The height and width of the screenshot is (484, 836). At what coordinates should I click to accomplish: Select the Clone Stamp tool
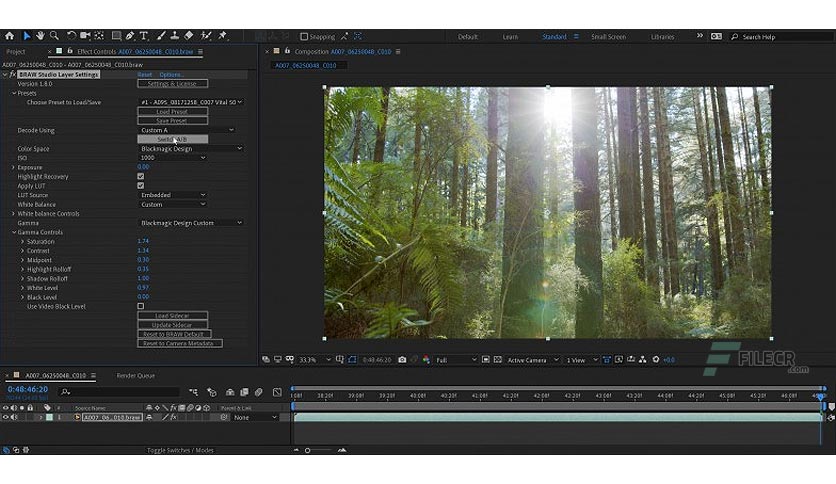174,36
